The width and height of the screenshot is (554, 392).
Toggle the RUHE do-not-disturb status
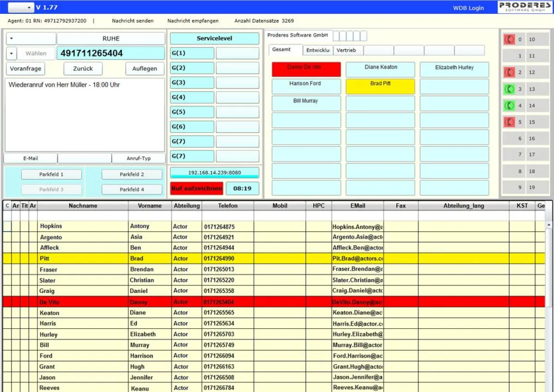coord(111,39)
